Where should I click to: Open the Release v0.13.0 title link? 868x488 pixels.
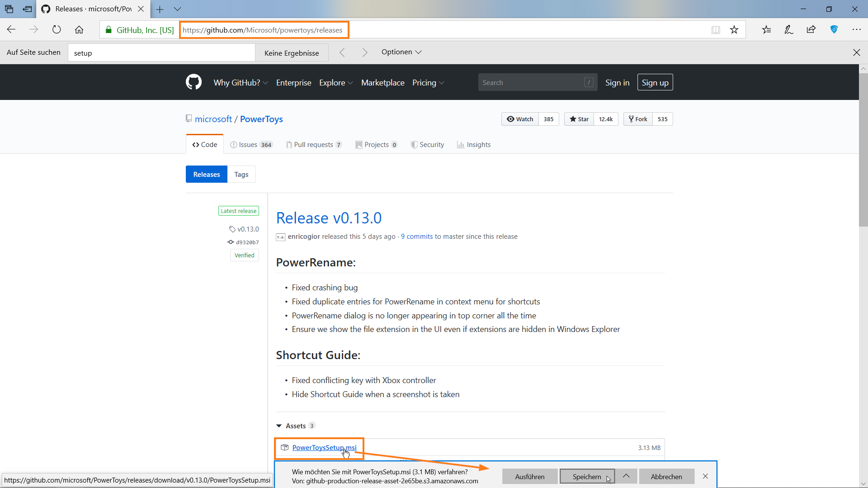tap(329, 218)
